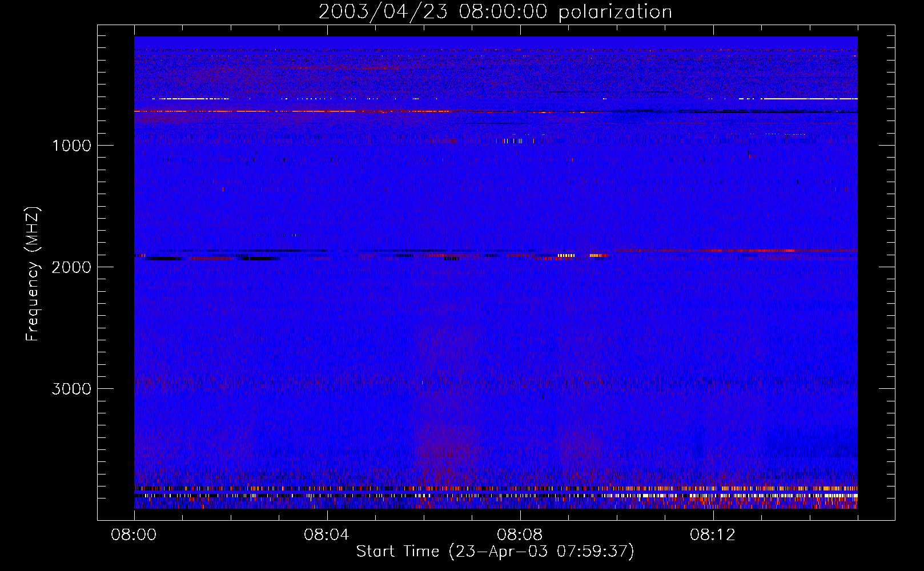Click the 3000 frequency tick label

coord(71,389)
